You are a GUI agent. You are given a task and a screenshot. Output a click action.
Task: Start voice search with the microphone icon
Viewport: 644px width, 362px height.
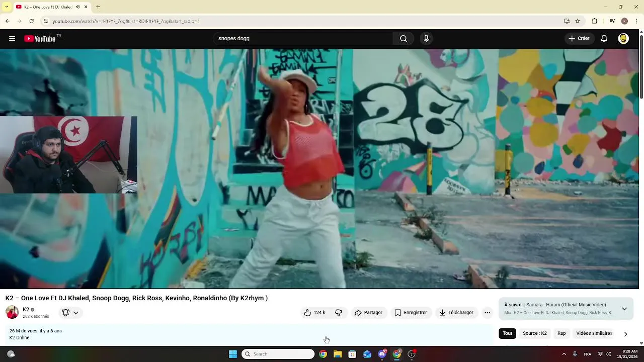(x=426, y=39)
